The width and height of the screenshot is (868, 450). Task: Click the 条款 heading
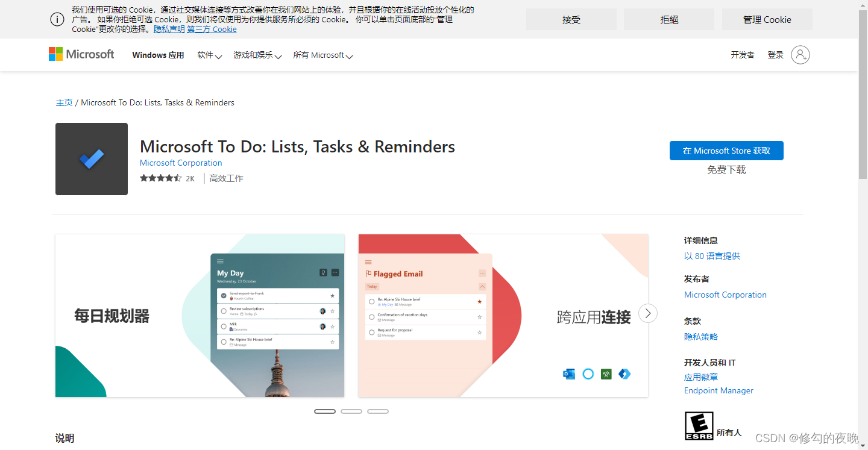point(693,321)
